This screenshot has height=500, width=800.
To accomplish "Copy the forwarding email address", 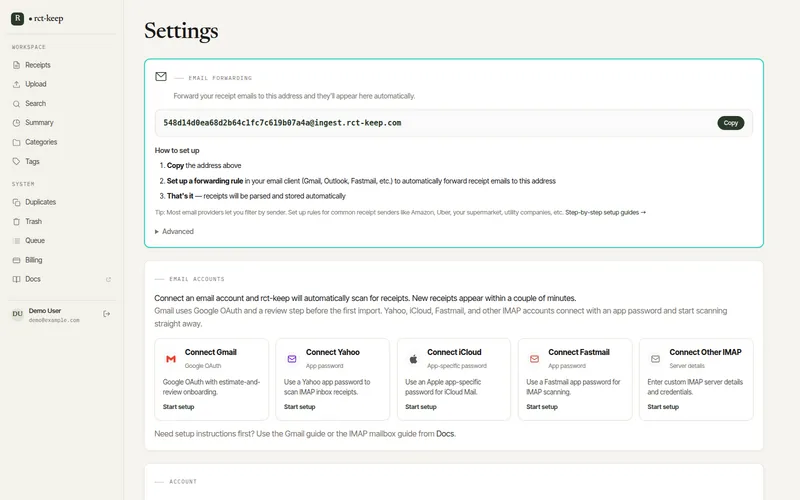I will 731,123.
